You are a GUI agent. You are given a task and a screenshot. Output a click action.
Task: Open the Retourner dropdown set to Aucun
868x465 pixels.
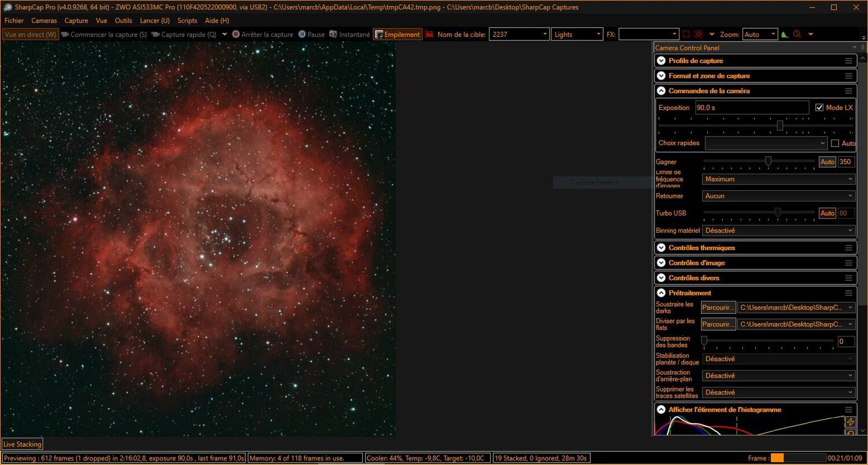(778, 196)
